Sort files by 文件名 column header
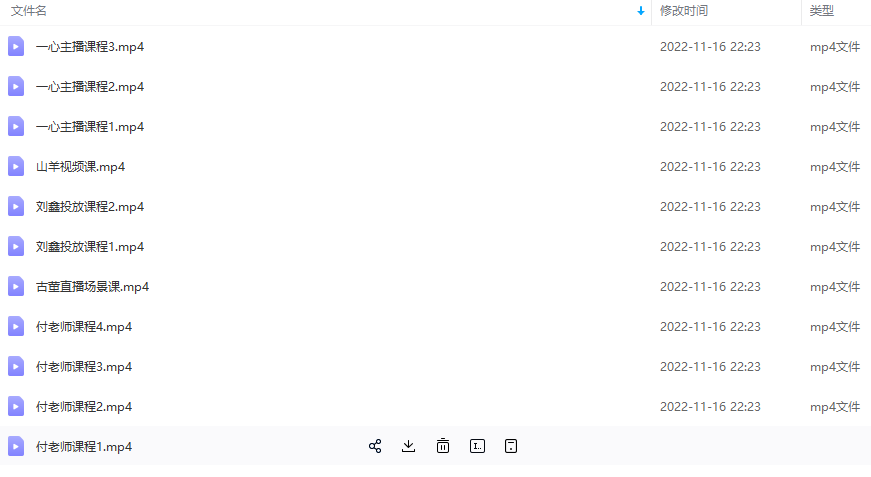Image resolution: width=871 pixels, height=477 pixels. tap(29, 11)
